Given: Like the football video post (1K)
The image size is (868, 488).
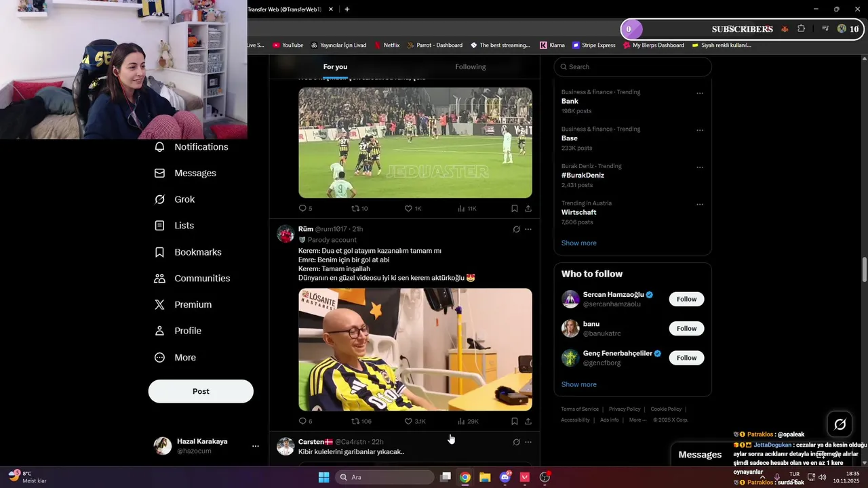Looking at the screenshot, I should click(x=413, y=209).
